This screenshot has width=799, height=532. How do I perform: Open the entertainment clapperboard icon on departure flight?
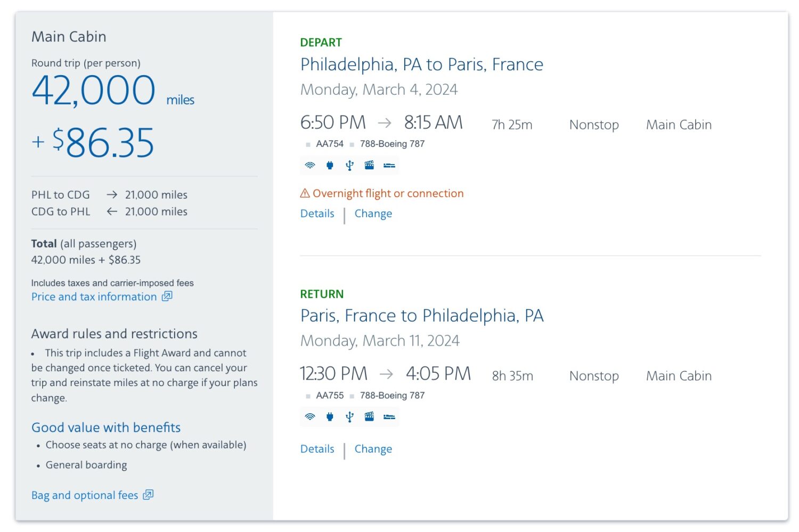(369, 165)
